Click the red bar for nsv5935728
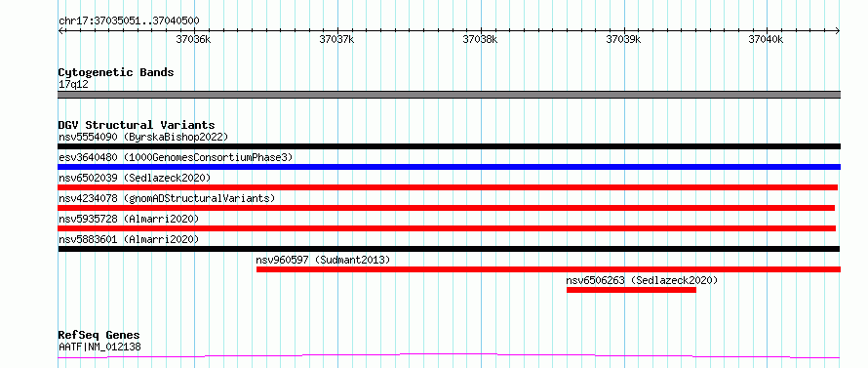Image resolution: width=868 pixels, height=368 pixels. point(447,228)
